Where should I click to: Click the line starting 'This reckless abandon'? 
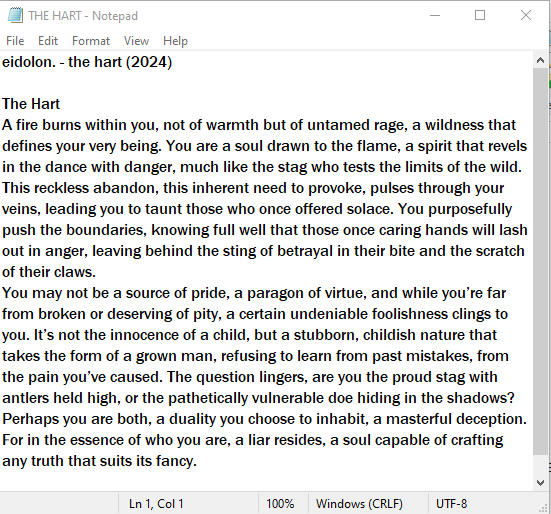(253, 188)
